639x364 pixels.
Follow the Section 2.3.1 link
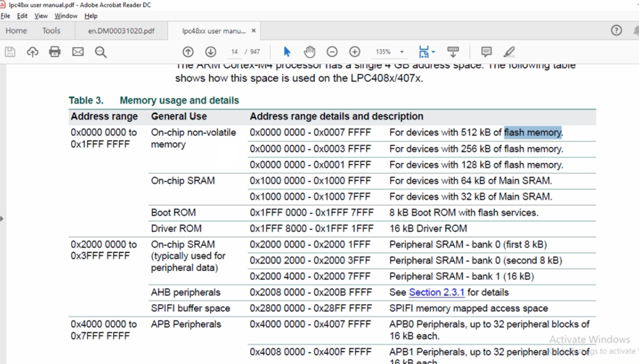coord(436,292)
